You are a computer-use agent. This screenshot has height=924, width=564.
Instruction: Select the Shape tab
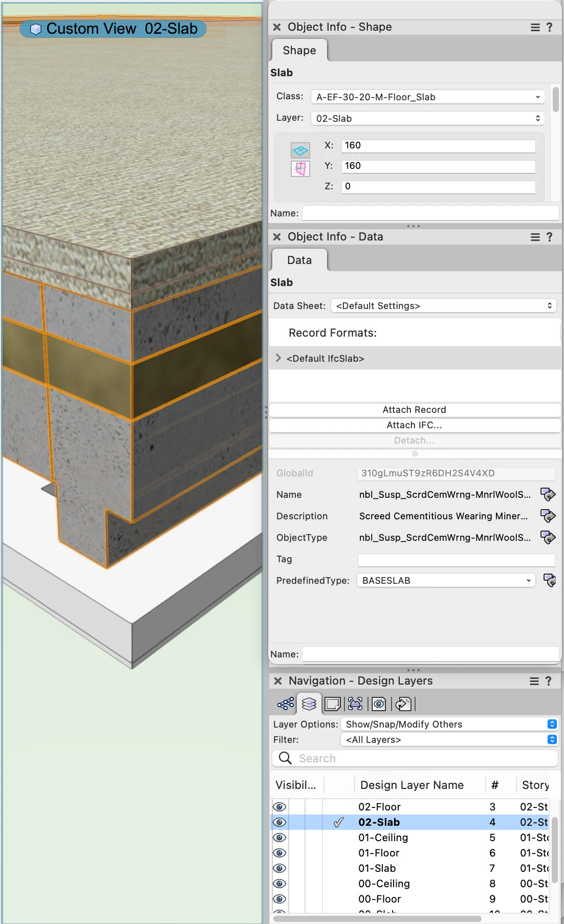point(299,50)
